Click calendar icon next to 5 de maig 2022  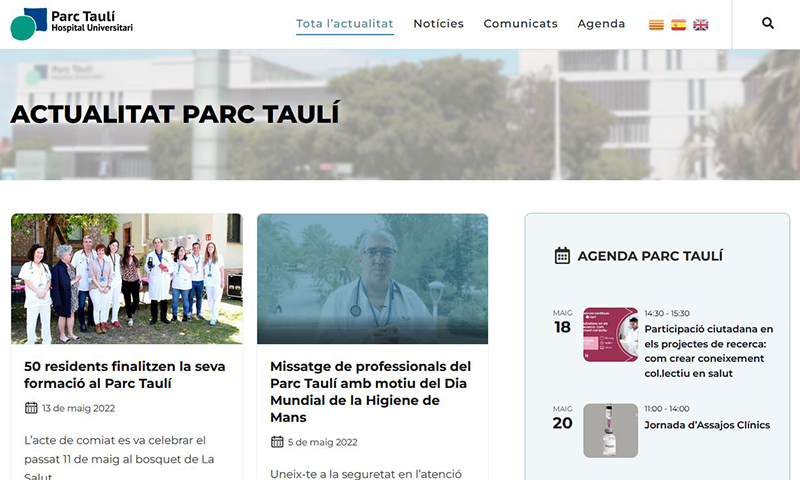click(277, 442)
